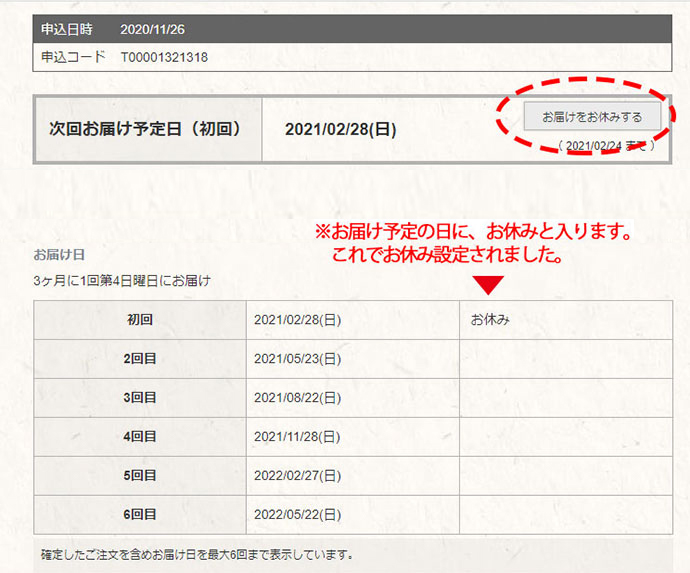Click the 2022/05/22(日) date in 6回目 row
Viewport: 690px width, 573px height.
tap(298, 515)
